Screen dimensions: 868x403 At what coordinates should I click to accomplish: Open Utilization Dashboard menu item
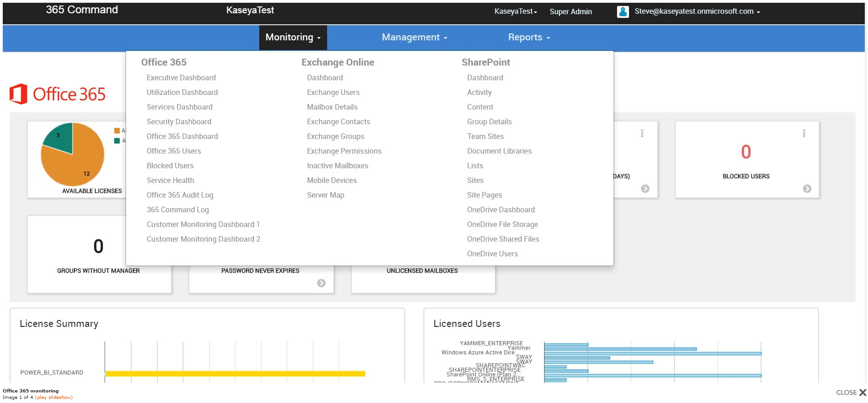click(182, 93)
